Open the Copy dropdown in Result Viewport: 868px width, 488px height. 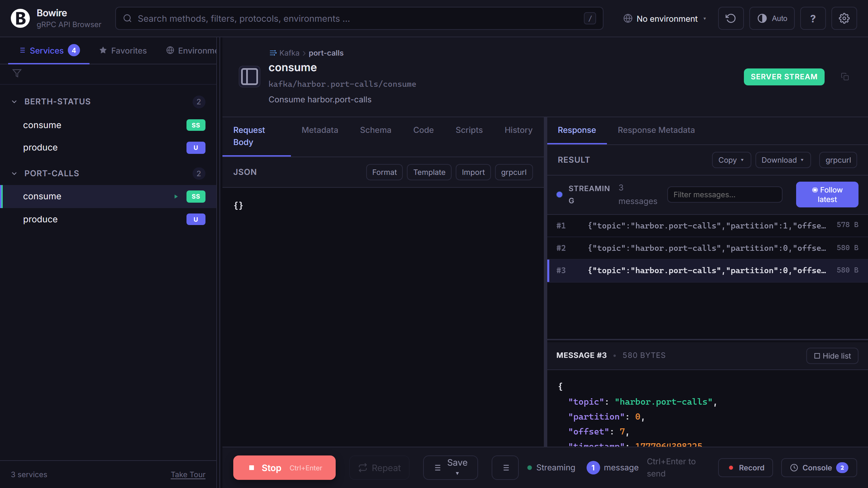click(x=731, y=160)
